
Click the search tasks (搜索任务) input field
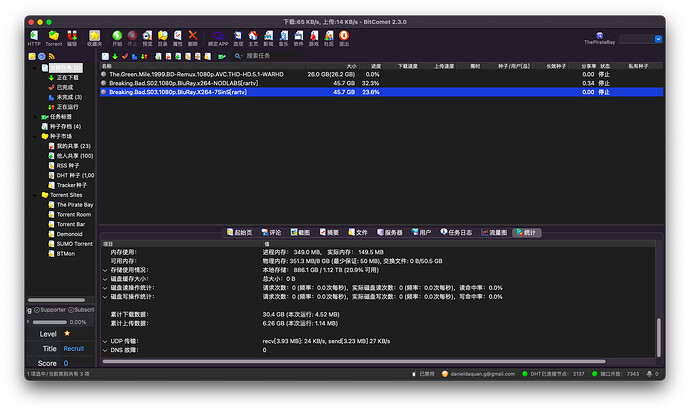pyautogui.click(x=273, y=56)
